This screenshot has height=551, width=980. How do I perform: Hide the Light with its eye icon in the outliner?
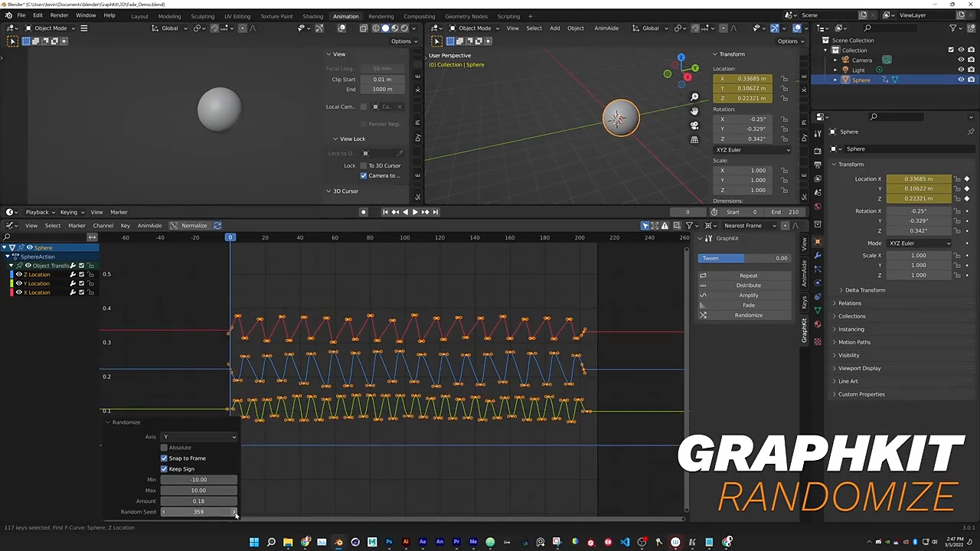click(961, 70)
